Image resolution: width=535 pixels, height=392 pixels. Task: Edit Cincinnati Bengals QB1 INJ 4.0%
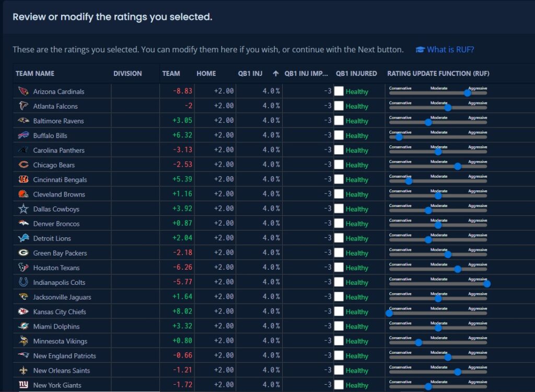tap(271, 179)
